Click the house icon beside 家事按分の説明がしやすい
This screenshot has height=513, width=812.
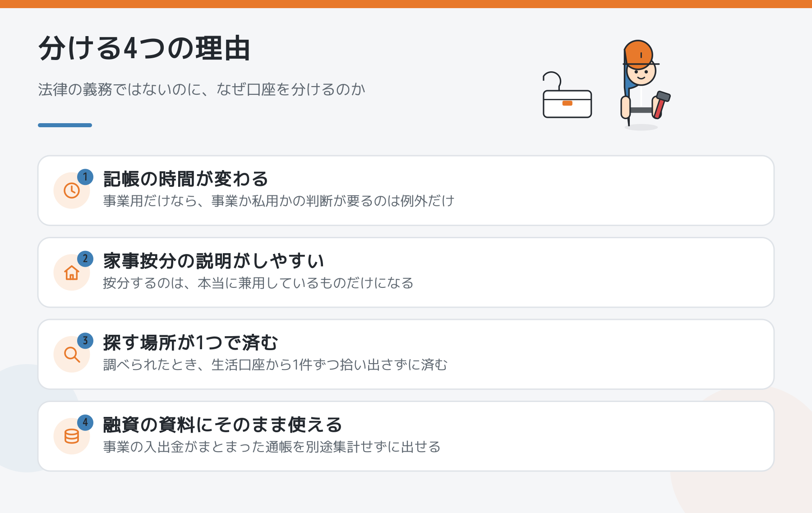[x=72, y=273]
